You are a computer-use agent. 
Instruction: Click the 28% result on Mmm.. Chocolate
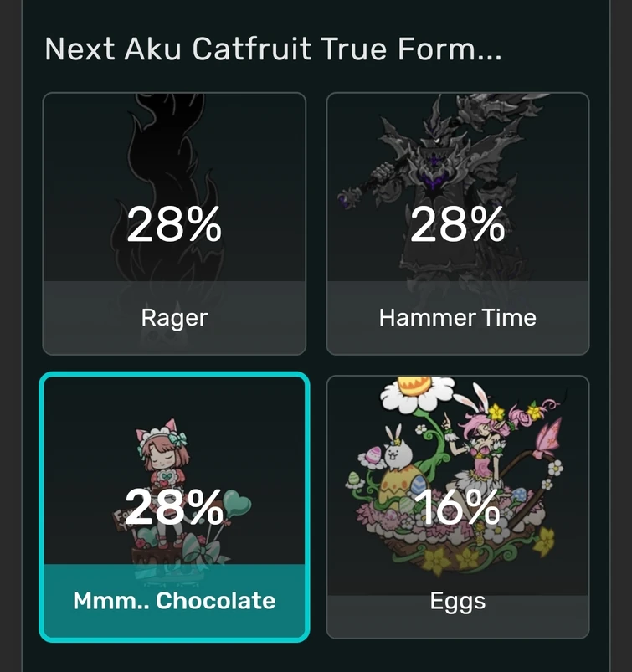point(176,505)
